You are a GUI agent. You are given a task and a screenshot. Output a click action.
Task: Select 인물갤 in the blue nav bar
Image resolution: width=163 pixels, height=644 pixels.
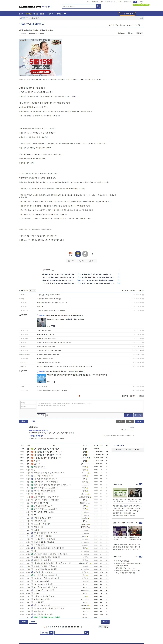(x=42, y=14)
